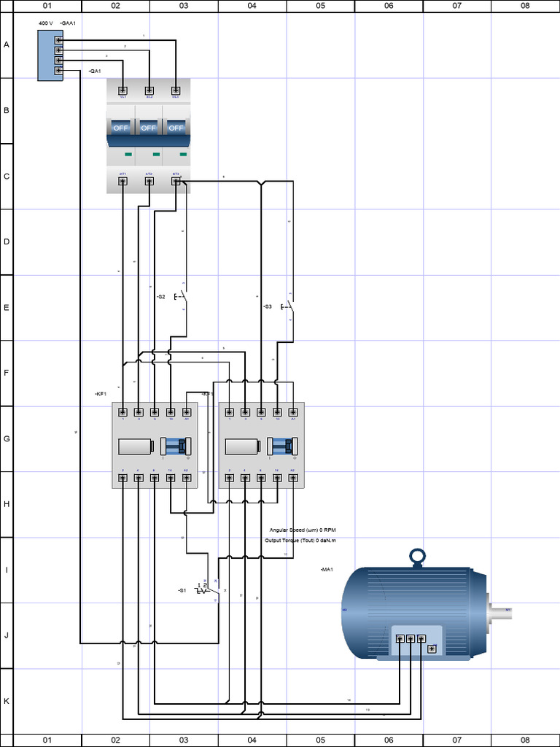
Task: Click the fourth terminal of power supply GAA1
Action: [x=58, y=71]
